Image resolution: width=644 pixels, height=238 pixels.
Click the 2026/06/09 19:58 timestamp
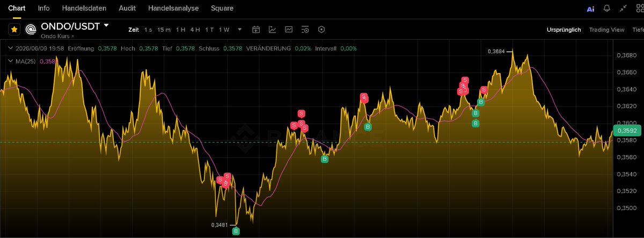(40, 48)
